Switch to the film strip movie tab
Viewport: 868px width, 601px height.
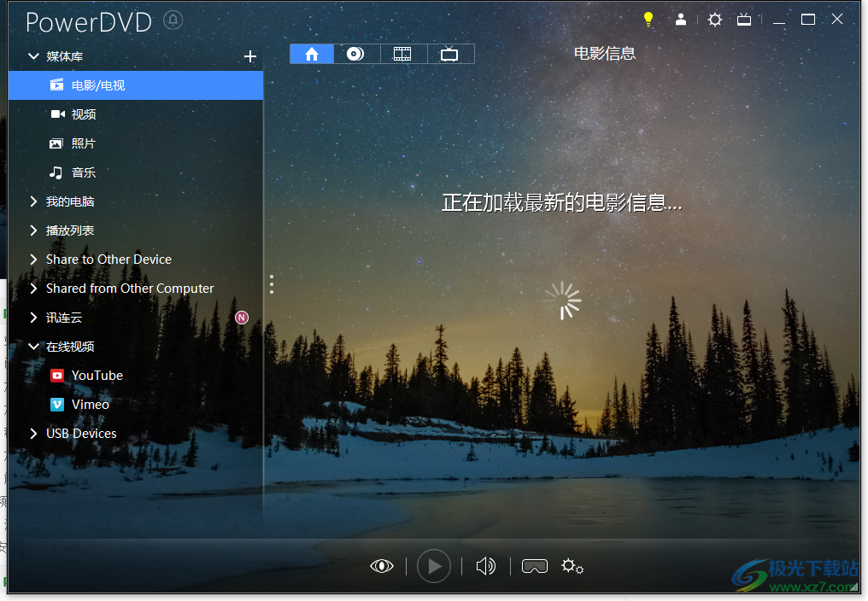[x=402, y=54]
